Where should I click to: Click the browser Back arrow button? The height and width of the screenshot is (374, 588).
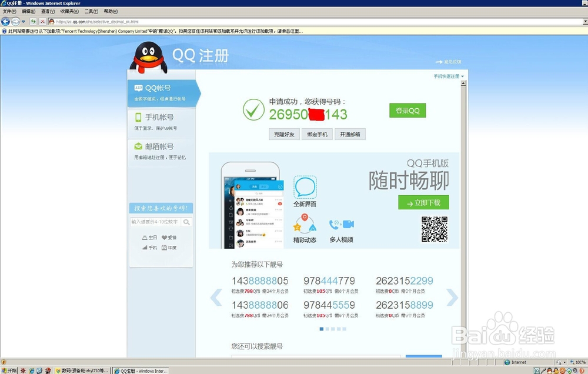[6, 21]
